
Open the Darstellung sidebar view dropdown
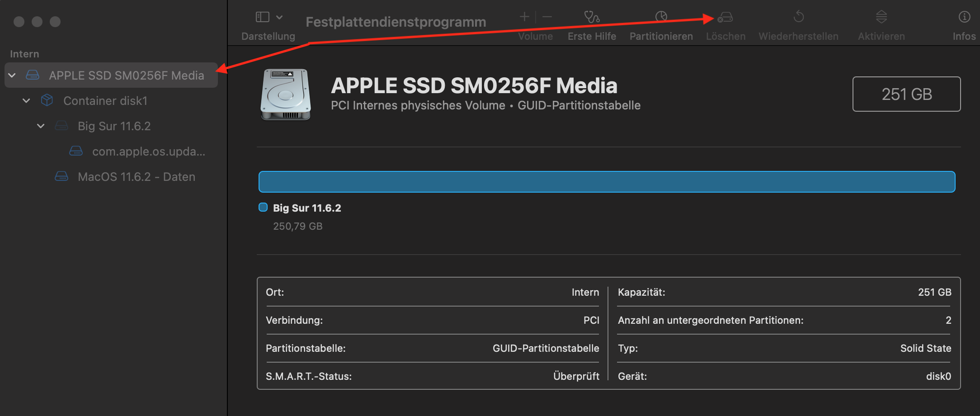coord(269,17)
